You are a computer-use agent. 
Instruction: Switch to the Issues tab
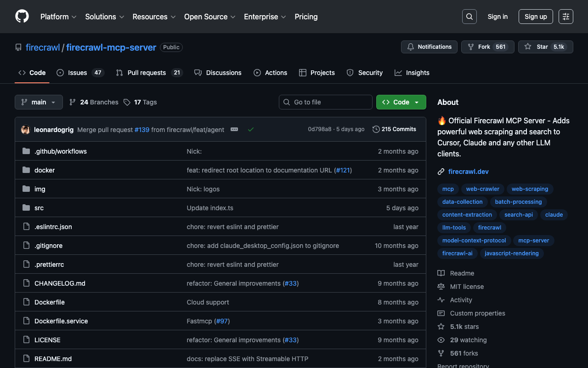[x=80, y=73]
